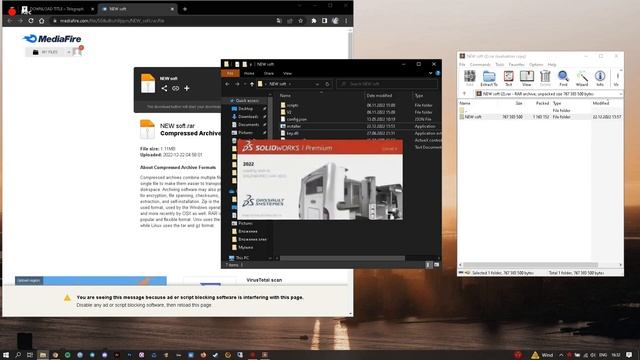Go up one level in WinRAR archive
This screenshot has height=360, width=640.
(464, 94)
